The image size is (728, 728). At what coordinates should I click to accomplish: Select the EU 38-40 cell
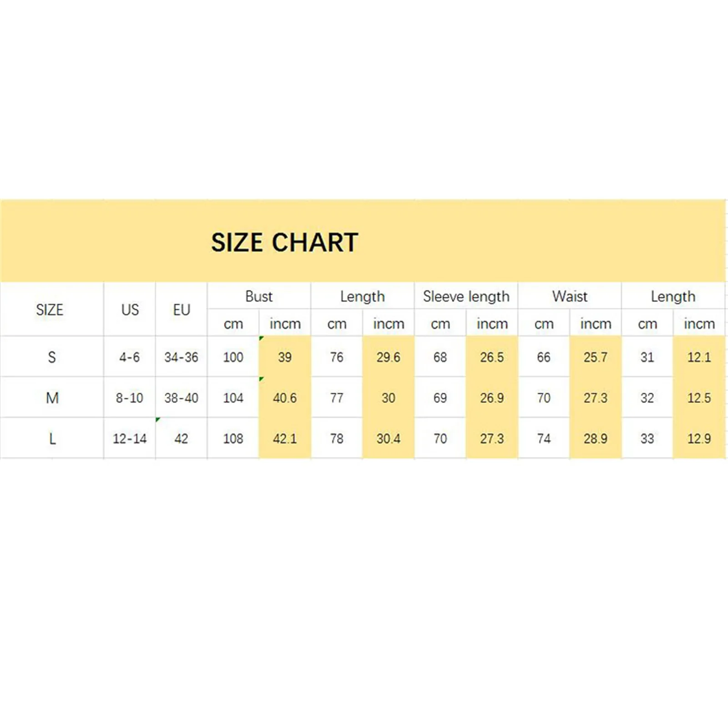(x=181, y=398)
